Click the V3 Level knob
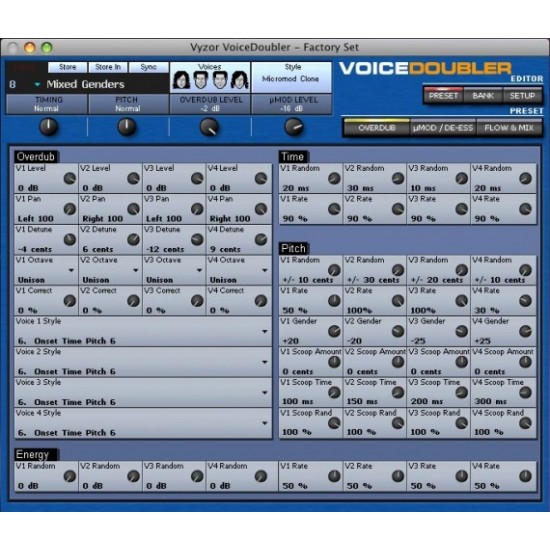Viewport: 550px width, 550px height. [197, 179]
